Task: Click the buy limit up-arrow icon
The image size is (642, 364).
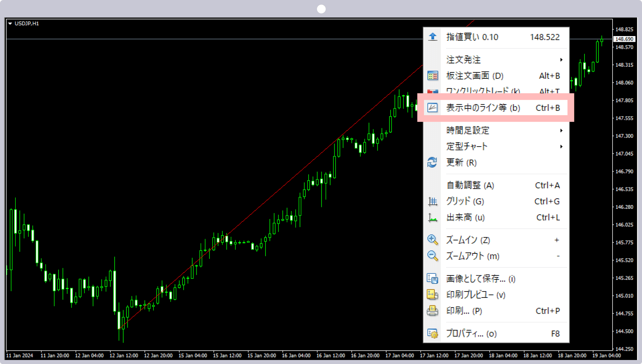Action: point(432,37)
